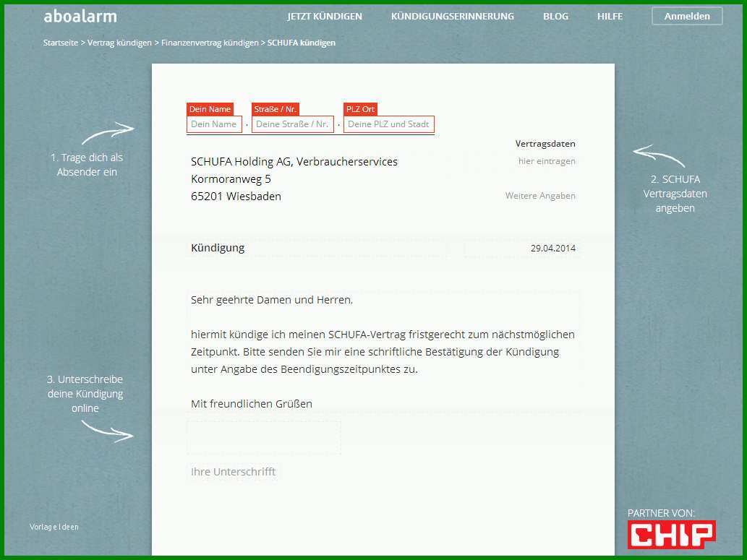
Task: Focus the Deine Straße / Nr. input field
Action: point(293,124)
